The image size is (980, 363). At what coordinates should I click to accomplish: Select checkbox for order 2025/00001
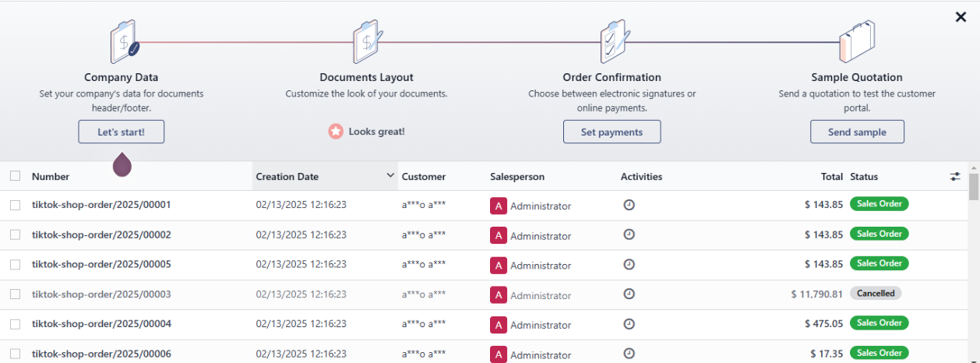(x=16, y=205)
